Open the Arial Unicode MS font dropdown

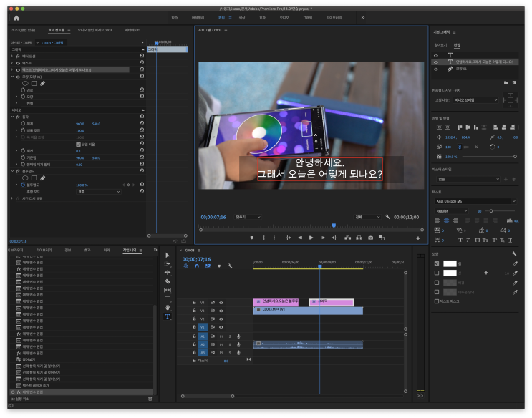click(x=475, y=201)
